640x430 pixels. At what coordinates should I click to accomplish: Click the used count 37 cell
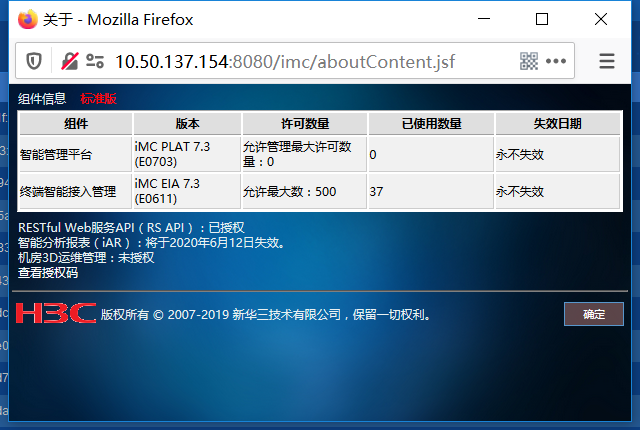coord(431,191)
